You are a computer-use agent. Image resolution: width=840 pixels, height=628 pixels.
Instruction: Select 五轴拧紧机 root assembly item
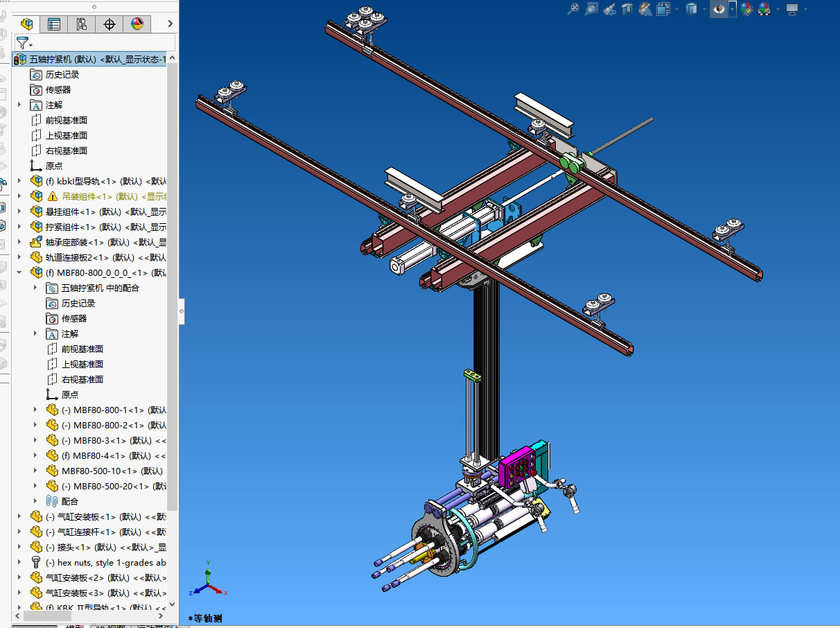(97, 59)
